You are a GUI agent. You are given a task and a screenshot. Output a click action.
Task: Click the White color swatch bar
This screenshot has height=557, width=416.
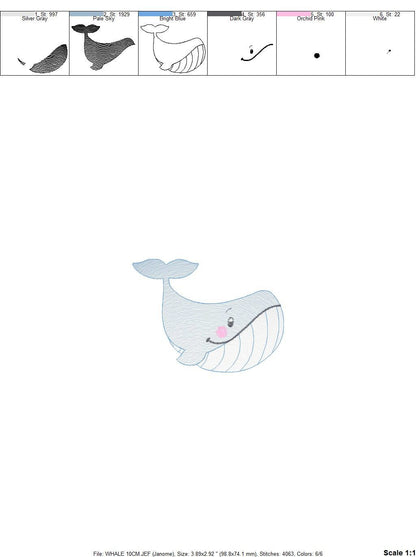coord(362,14)
